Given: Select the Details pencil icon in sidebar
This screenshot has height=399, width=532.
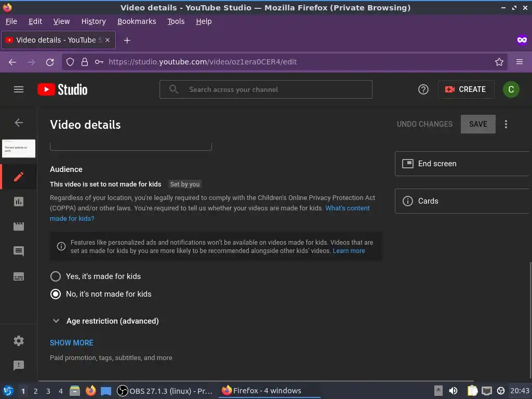Looking at the screenshot, I should tap(19, 177).
